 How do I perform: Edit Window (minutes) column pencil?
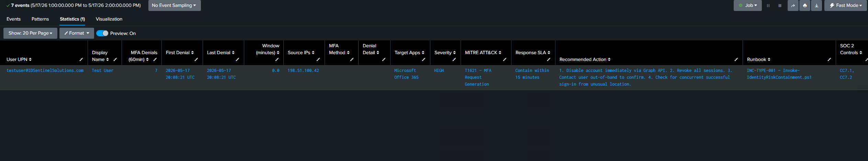277,60
